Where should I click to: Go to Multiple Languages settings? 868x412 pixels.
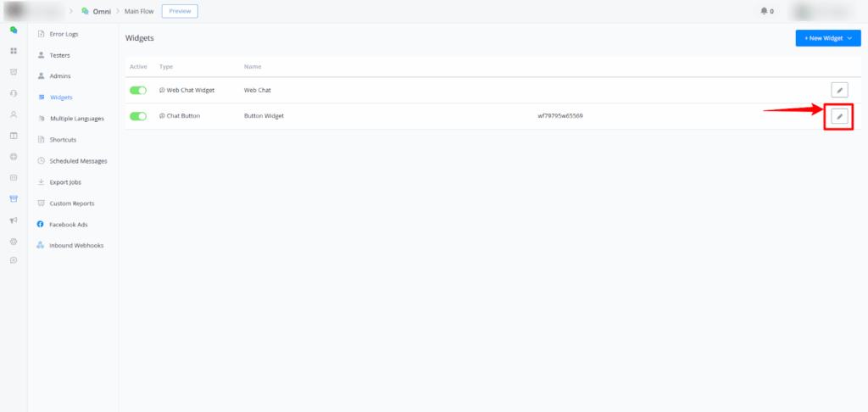click(76, 119)
